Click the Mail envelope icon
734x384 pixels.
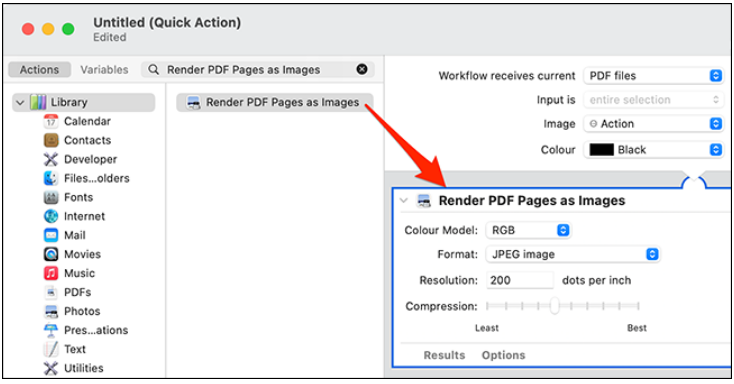tap(51, 235)
